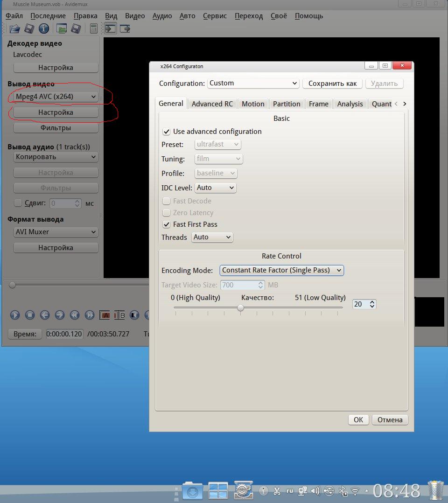The height and width of the screenshot is (503, 448).
Task: Open the Threads dropdown
Action: pos(212,237)
